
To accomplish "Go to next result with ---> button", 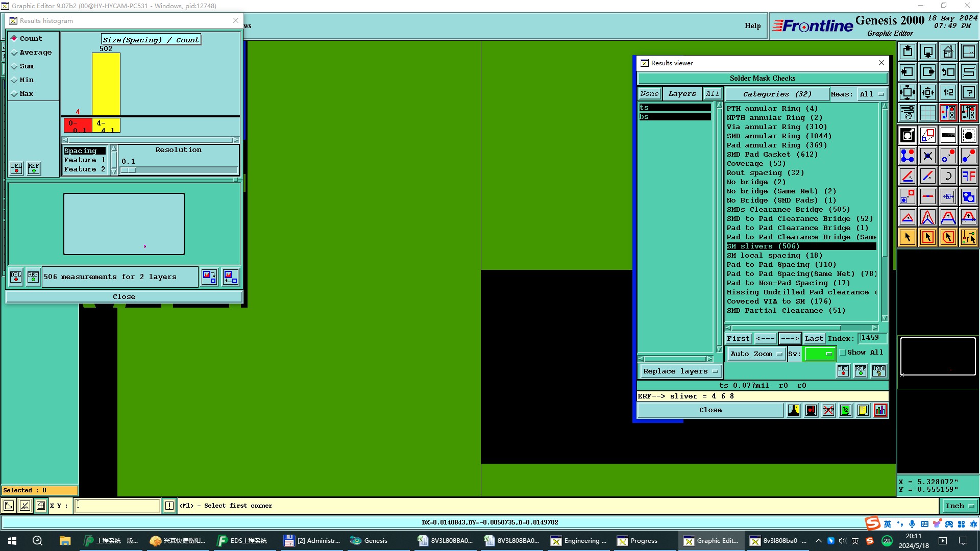I will pos(790,339).
